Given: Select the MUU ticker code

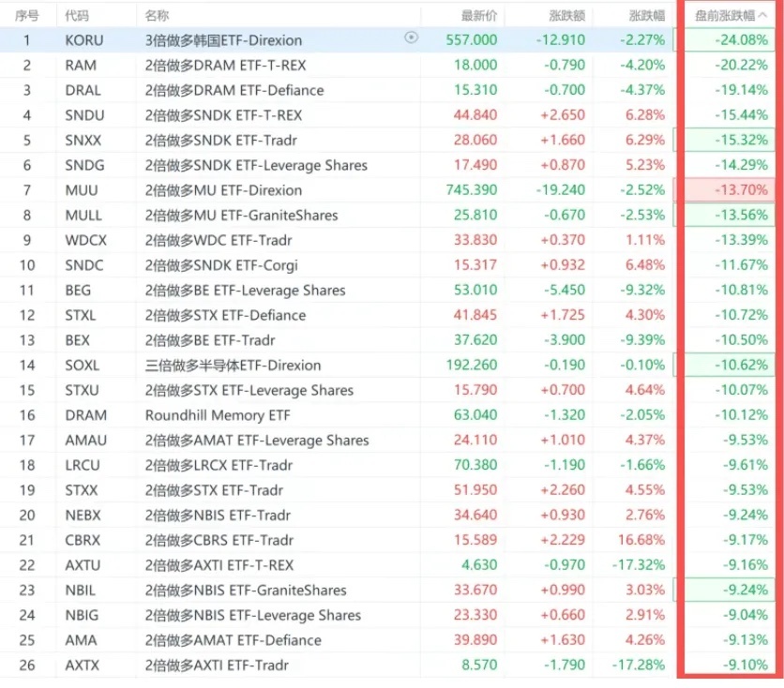Looking at the screenshot, I should tap(81, 190).
